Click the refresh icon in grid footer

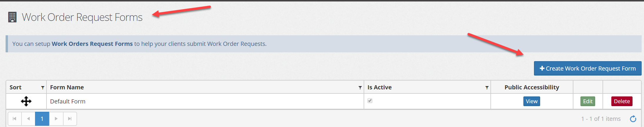click(x=633, y=119)
